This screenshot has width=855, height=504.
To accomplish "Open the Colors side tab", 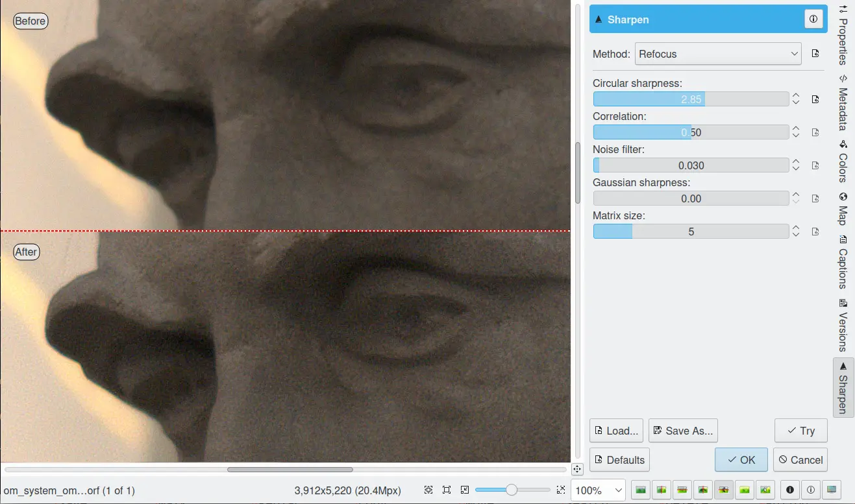I will (x=843, y=162).
